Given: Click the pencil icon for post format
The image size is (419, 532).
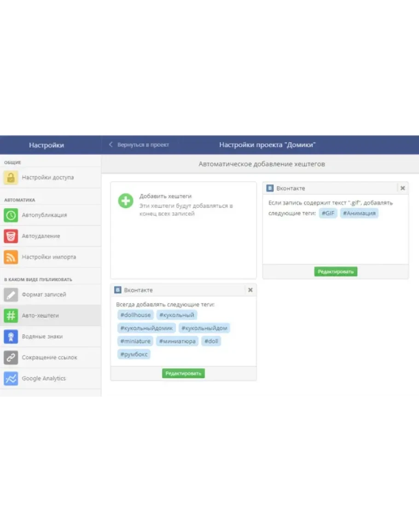Looking at the screenshot, I should pos(11,295).
